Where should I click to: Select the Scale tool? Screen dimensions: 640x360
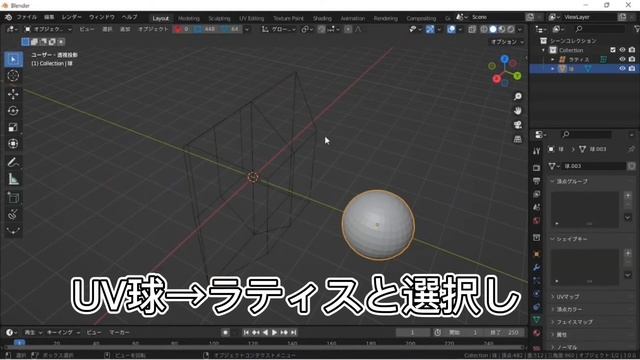[x=13, y=127]
